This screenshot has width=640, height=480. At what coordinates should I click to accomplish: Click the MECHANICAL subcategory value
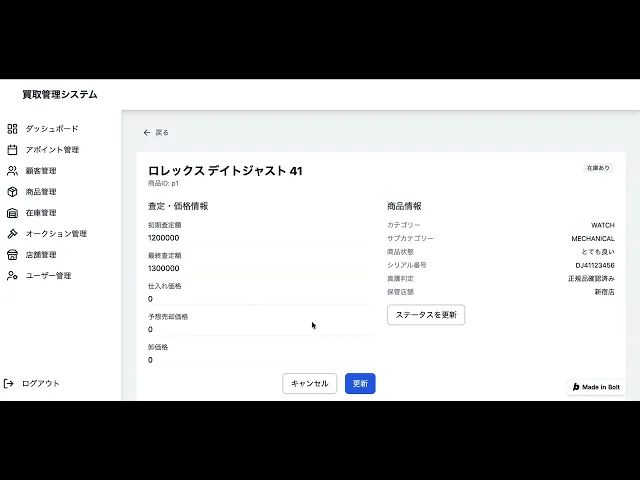593,238
